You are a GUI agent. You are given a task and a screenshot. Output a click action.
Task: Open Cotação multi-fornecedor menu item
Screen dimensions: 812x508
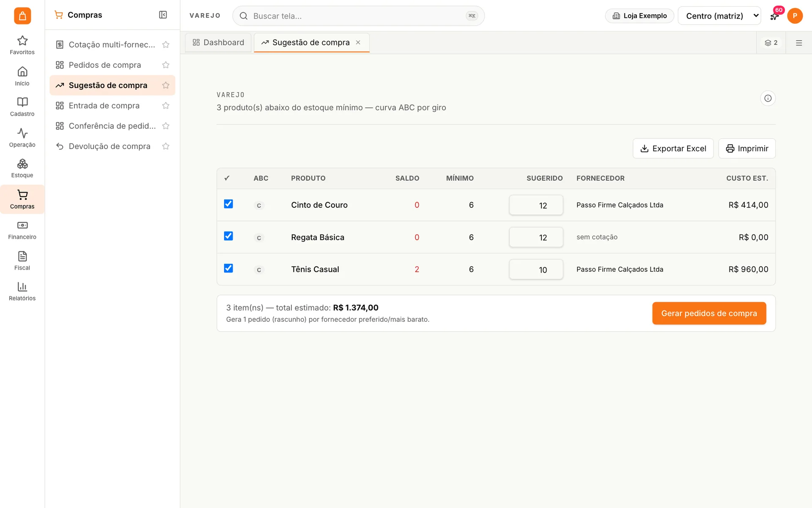tap(112, 44)
